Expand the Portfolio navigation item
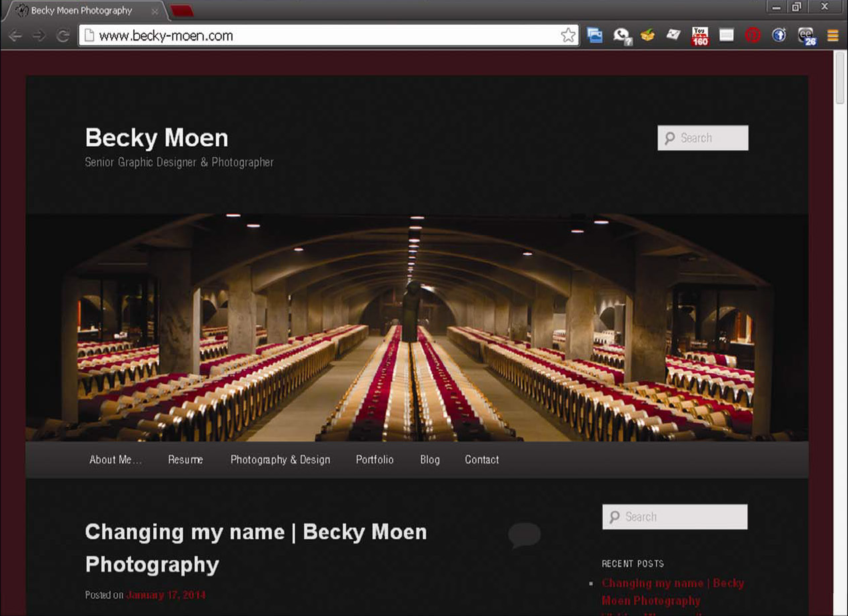Screen dimensions: 848x616 (x=375, y=459)
